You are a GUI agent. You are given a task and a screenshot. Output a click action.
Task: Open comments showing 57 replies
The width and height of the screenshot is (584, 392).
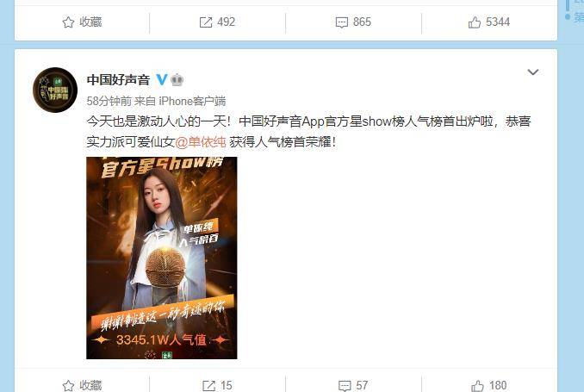(353, 385)
